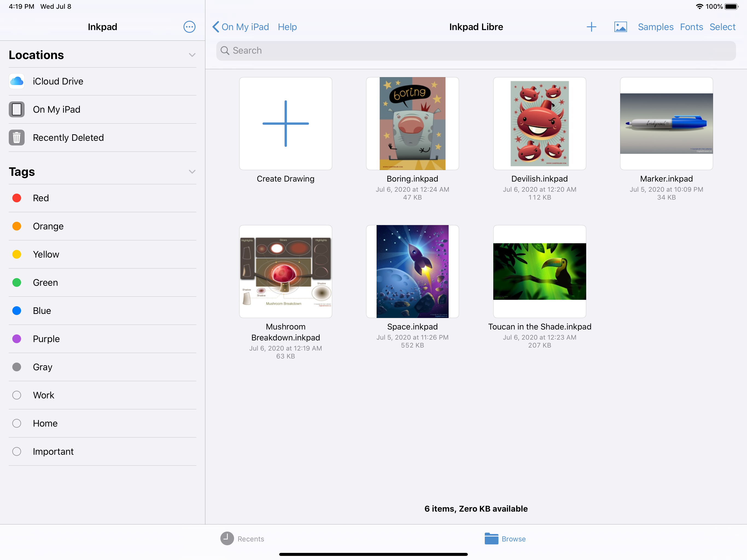Collapse the Tags section chevron
Screen dimensions: 747x560
click(x=192, y=172)
